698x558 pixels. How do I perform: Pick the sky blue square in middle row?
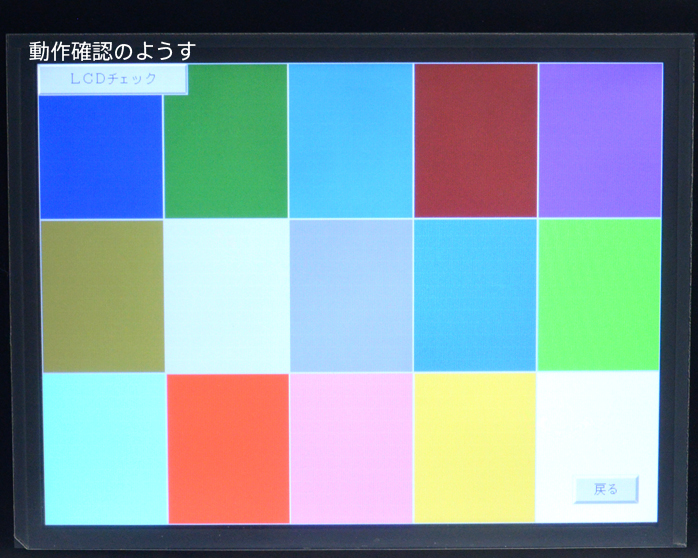pyautogui.click(x=475, y=296)
